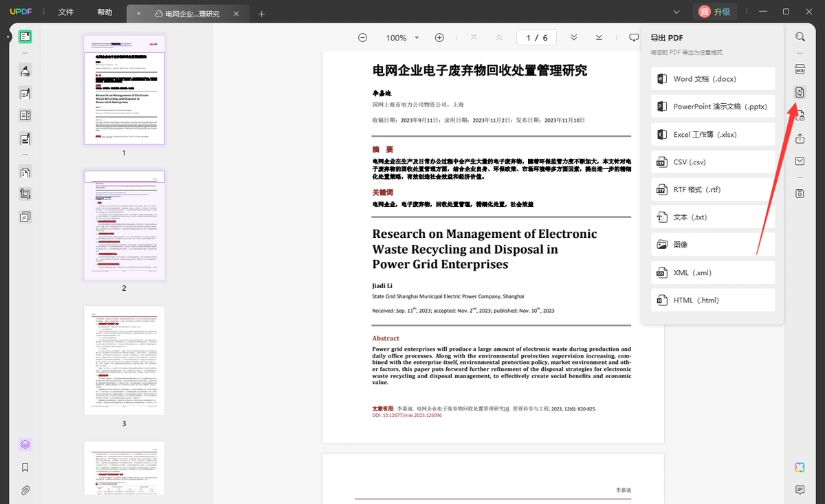Add a new tab with plus button
The image size is (825, 504).
click(x=262, y=14)
